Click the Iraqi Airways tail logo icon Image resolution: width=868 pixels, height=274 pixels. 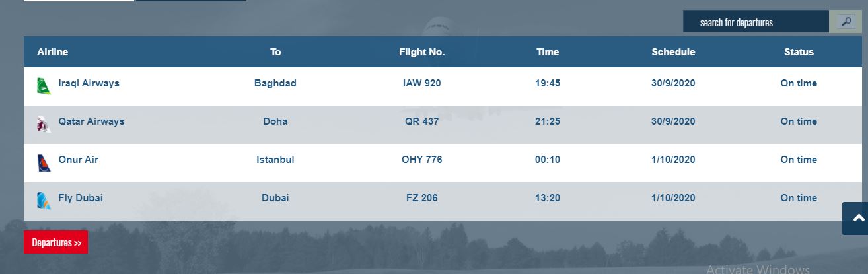[x=44, y=86]
